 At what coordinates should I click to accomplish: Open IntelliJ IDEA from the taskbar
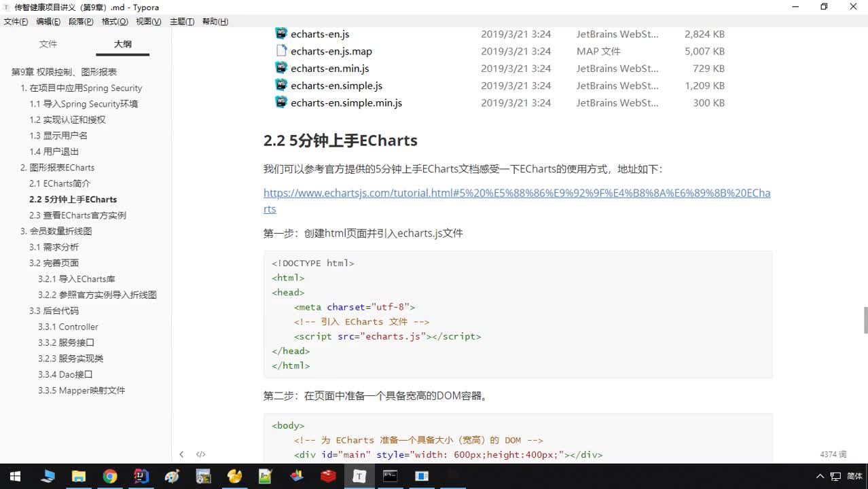[141, 476]
